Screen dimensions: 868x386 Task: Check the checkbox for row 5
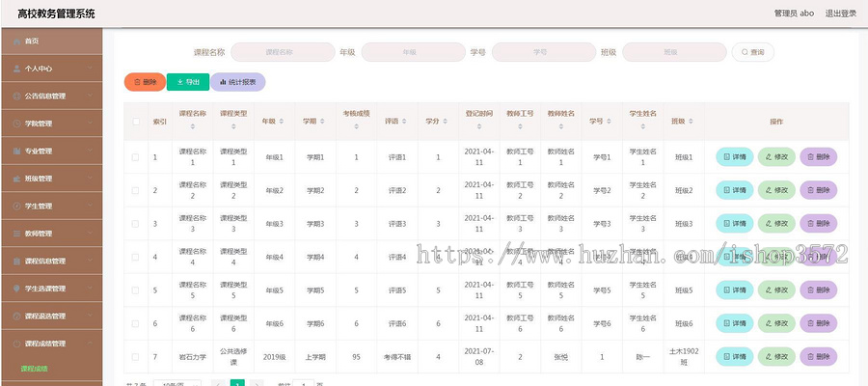pos(136,290)
